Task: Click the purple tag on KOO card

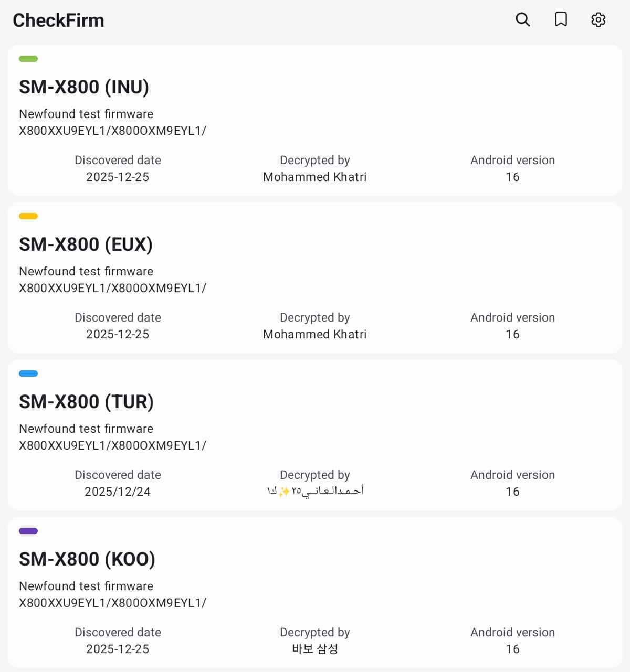Action: (x=28, y=531)
